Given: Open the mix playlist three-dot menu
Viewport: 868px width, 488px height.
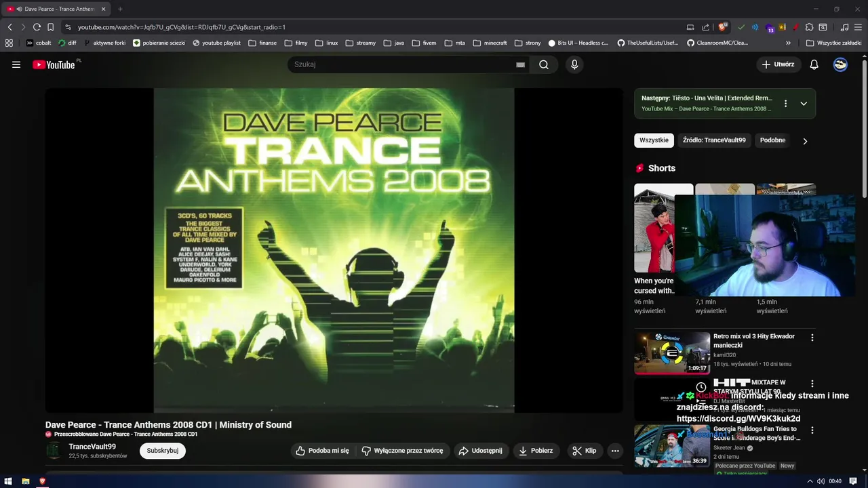Looking at the screenshot, I should 785,104.
